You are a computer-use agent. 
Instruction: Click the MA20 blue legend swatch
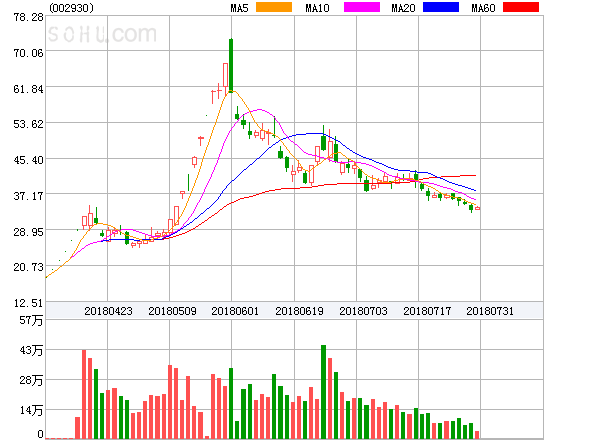[441, 7]
